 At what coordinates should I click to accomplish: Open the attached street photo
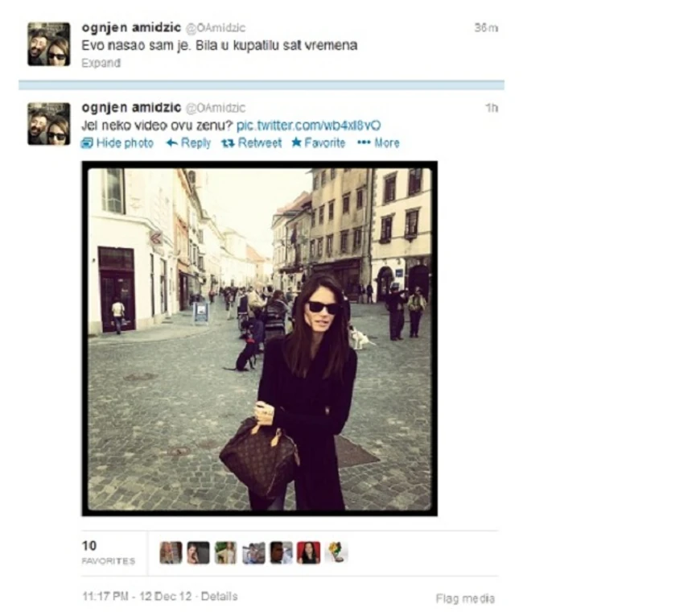tap(259, 339)
